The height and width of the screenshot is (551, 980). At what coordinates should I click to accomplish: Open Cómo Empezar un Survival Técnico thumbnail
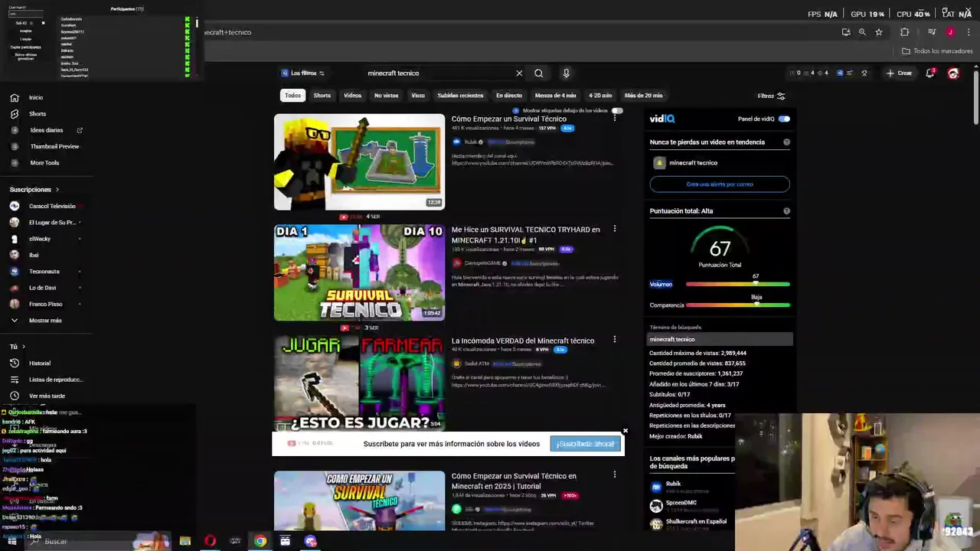(359, 161)
